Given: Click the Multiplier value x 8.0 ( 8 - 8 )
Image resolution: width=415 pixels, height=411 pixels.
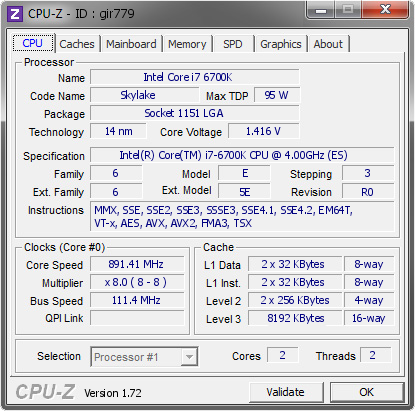Looking at the screenshot, I should point(137,282).
